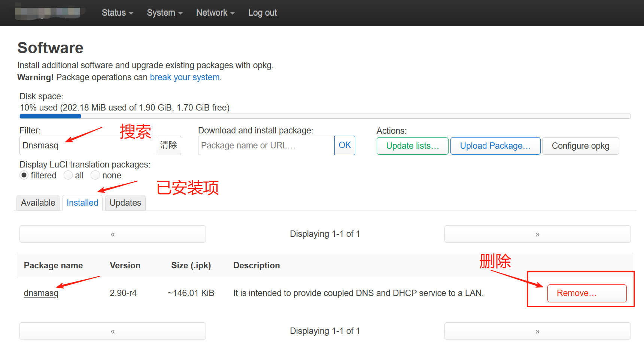The height and width of the screenshot is (353, 644).
Task: Select the filtered translation radio button
Action: [24, 175]
